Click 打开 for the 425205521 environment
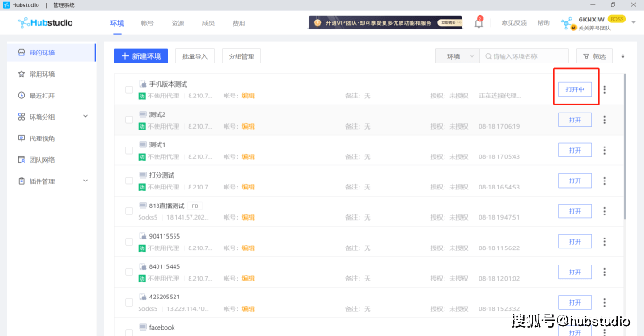Viewport: 644px width, 336px height. tap(575, 302)
